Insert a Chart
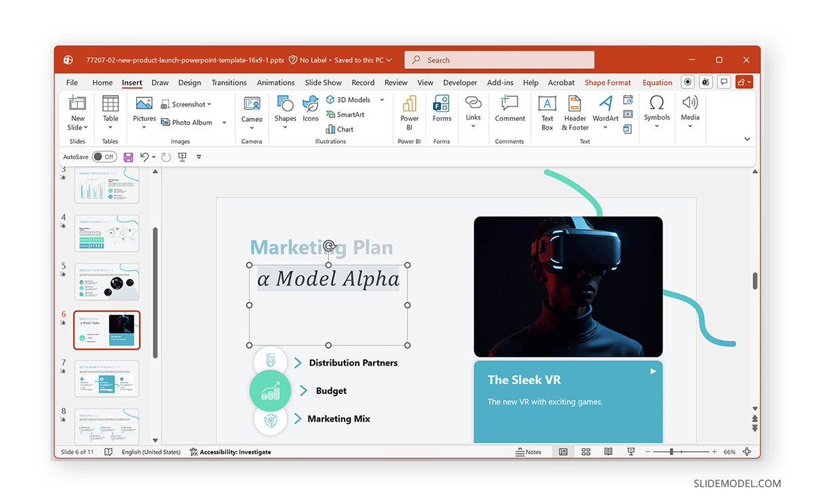This screenshot has width=814, height=504. (x=339, y=129)
